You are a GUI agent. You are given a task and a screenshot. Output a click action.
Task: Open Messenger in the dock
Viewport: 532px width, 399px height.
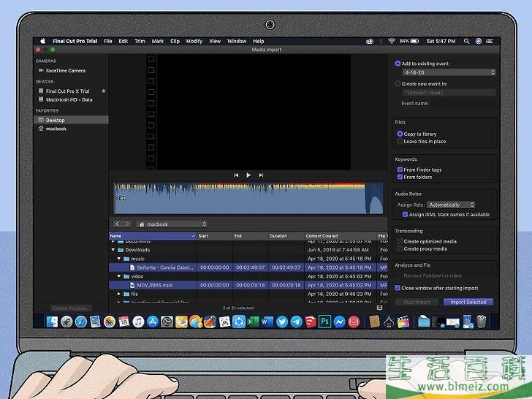339,322
